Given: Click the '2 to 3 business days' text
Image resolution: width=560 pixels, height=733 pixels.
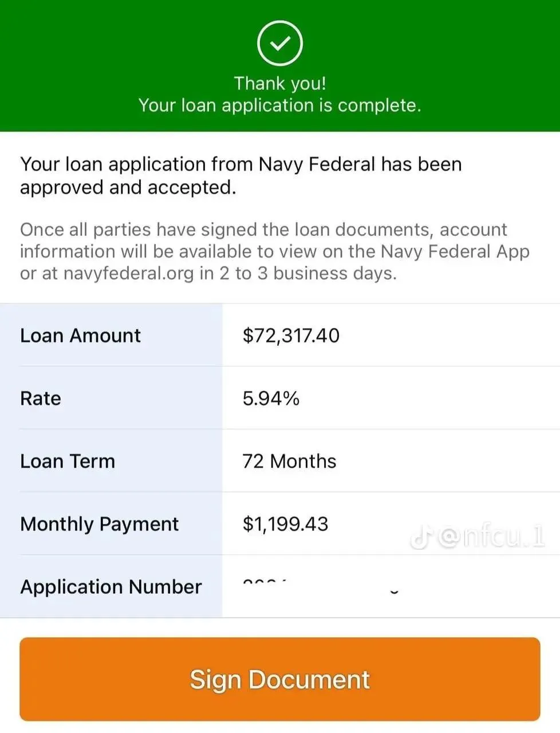Looking at the screenshot, I should (x=307, y=274).
